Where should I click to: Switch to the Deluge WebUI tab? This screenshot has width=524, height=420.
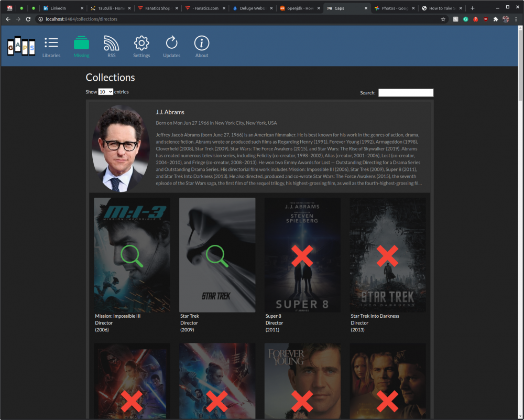[x=253, y=8]
